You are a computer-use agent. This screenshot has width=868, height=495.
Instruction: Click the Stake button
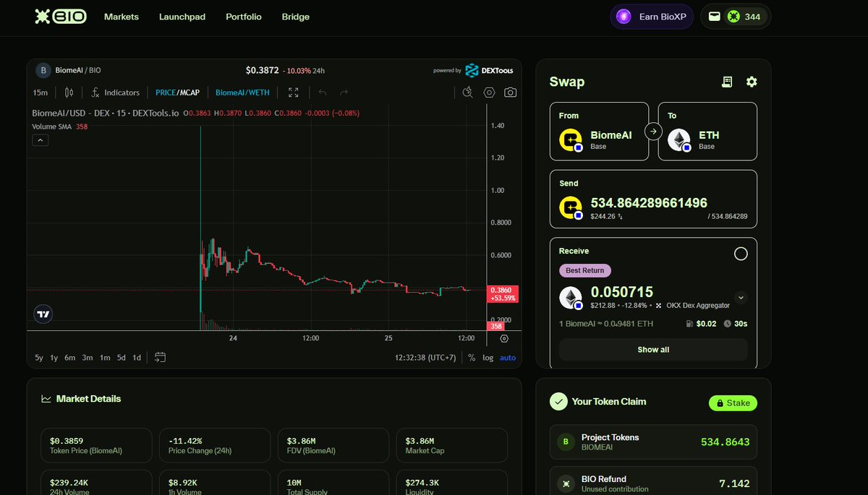tap(733, 403)
